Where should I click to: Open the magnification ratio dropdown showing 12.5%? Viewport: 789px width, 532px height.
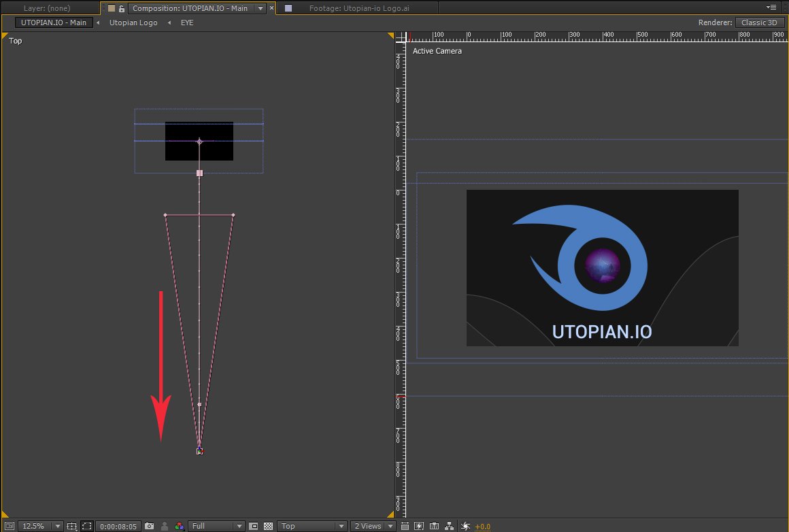(40, 526)
